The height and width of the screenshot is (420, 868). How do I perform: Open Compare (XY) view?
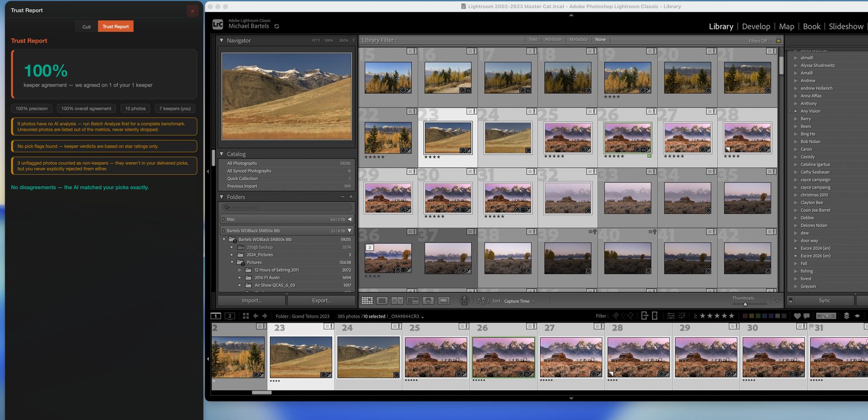coord(397,300)
